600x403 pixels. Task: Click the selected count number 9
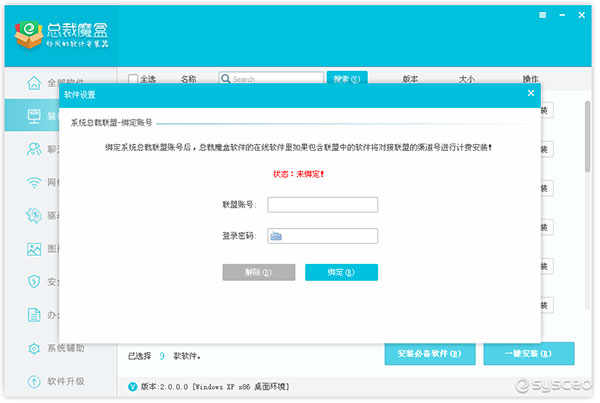(162, 356)
